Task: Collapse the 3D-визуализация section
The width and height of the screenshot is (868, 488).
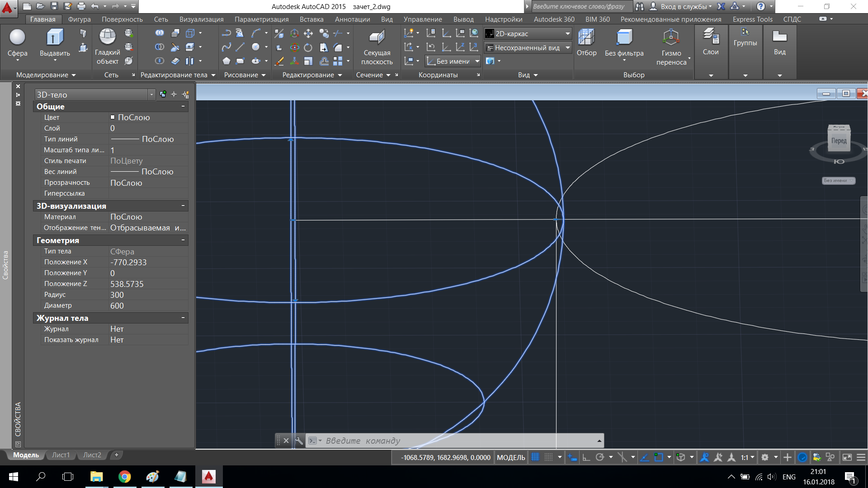Action: 183,206
